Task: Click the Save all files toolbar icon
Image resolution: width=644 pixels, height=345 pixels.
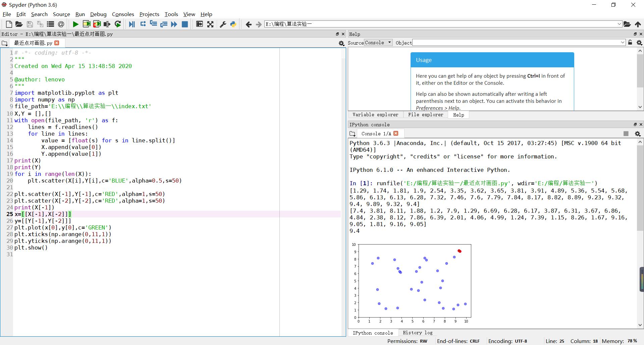Action: 40,24
